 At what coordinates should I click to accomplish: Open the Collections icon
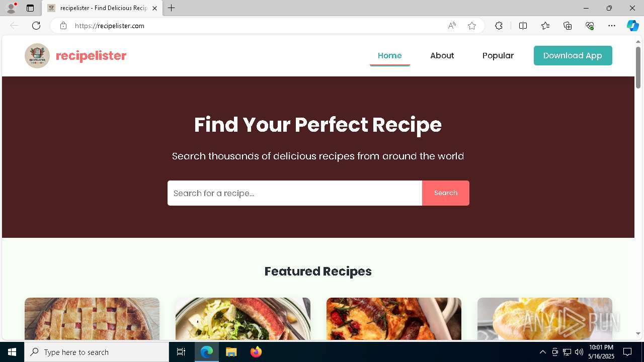(x=568, y=26)
